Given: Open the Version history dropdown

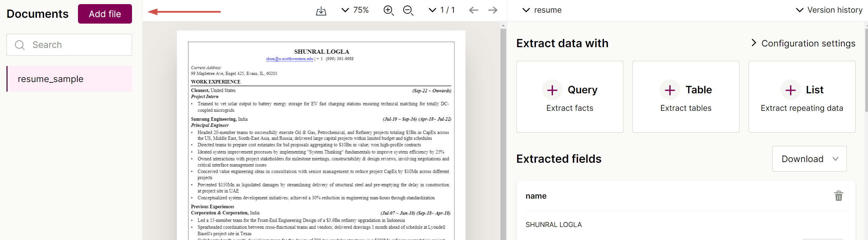Looking at the screenshot, I should [829, 10].
